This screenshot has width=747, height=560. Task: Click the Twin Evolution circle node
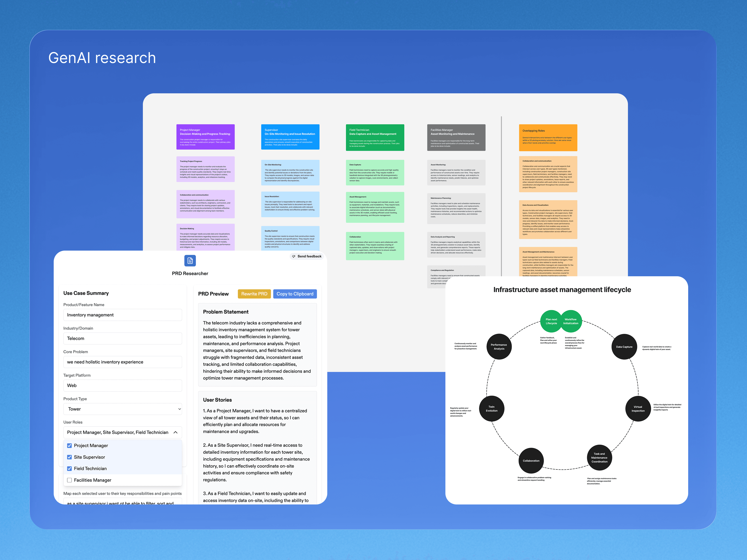(491, 409)
